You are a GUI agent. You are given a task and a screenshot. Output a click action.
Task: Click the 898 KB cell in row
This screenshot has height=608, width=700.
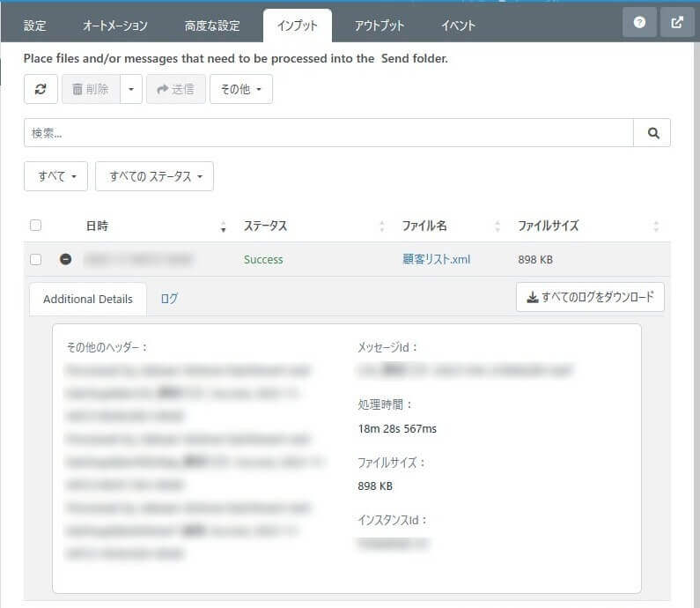pos(535,260)
